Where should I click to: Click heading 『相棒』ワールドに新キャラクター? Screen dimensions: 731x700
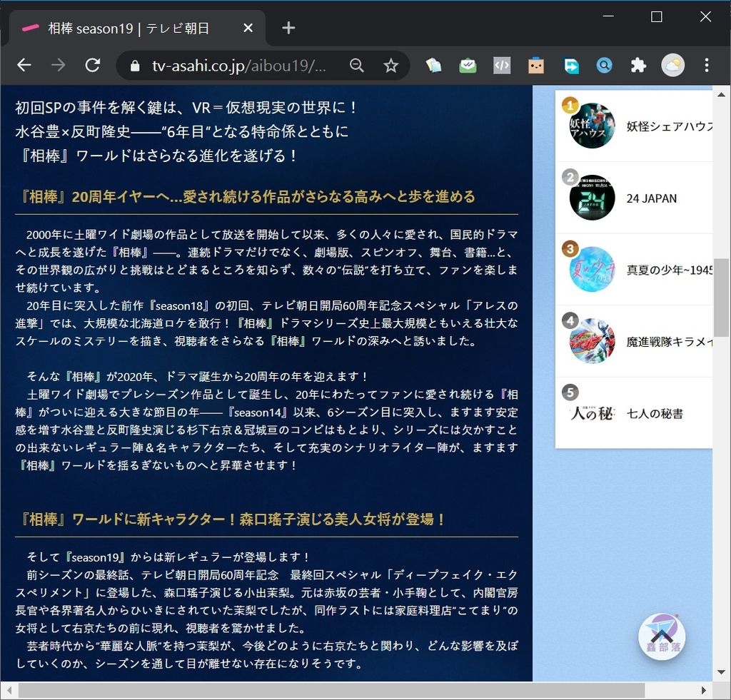click(232, 519)
